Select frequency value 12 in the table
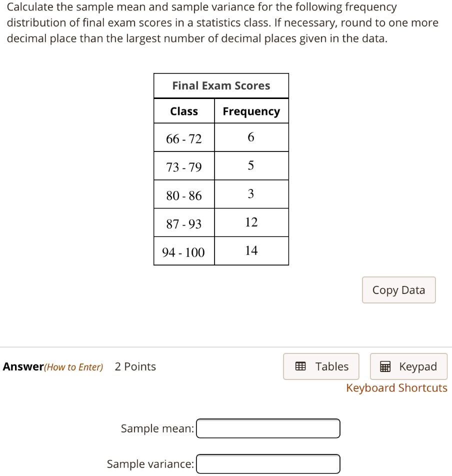Viewport: 452px width, 476px height. coord(251,222)
